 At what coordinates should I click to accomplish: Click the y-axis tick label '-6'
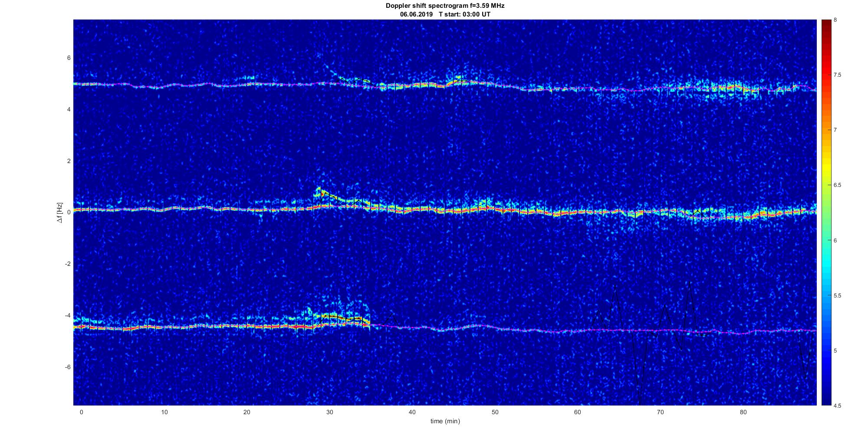[x=68, y=367]
